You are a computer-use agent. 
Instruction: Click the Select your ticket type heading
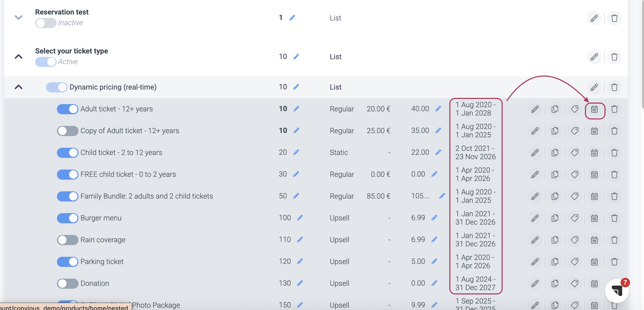tap(71, 51)
